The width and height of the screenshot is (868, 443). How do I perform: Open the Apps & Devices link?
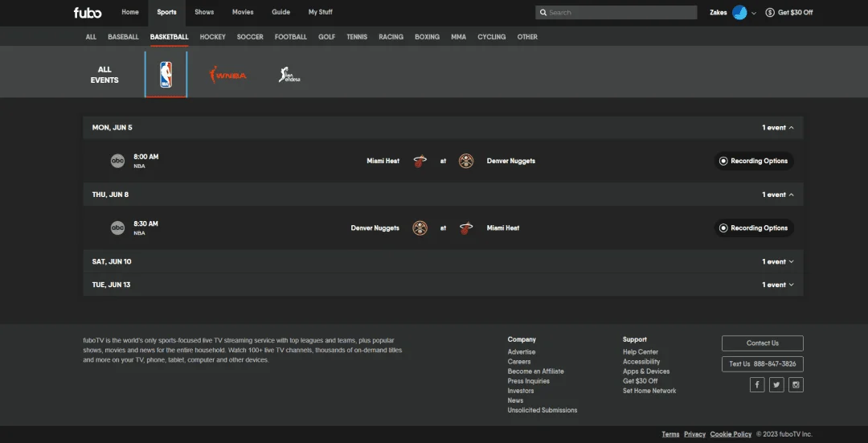click(646, 371)
